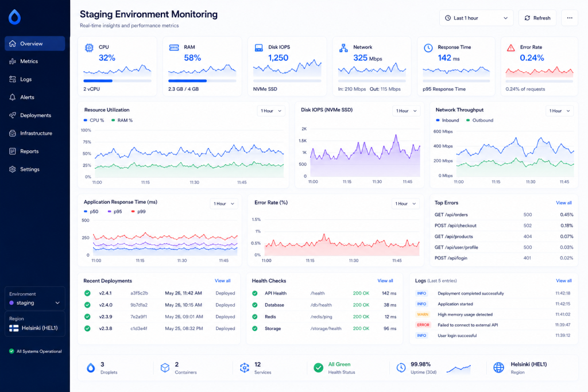Viewport: 588px width, 392px height.
Task: Click commit hash a3f5c2b
Action: (139, 293)
